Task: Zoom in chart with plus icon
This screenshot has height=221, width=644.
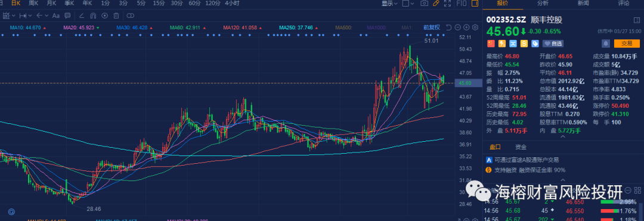Action: pyautogui.click(x=466, y=27)
